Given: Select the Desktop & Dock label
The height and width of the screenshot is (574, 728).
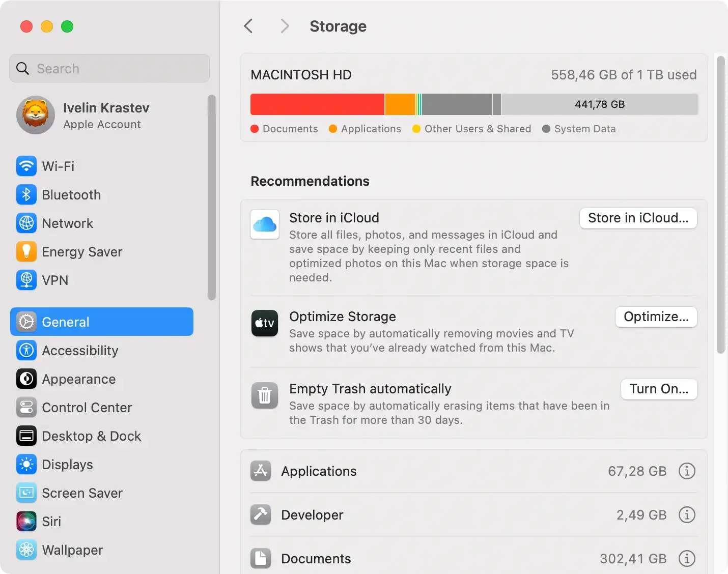Looking at the screenshot, I should click(x=92, y=436).
